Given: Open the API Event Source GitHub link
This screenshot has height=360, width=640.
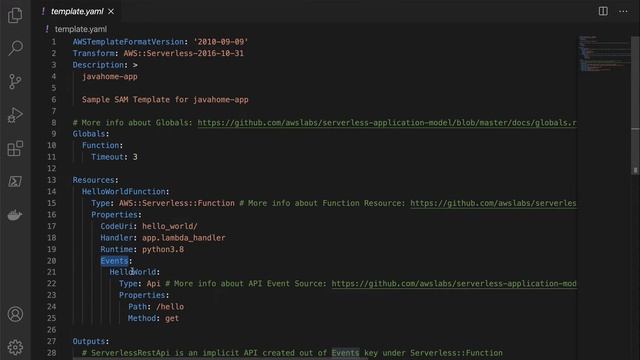Looking at the screenshot, I should 454,283.
